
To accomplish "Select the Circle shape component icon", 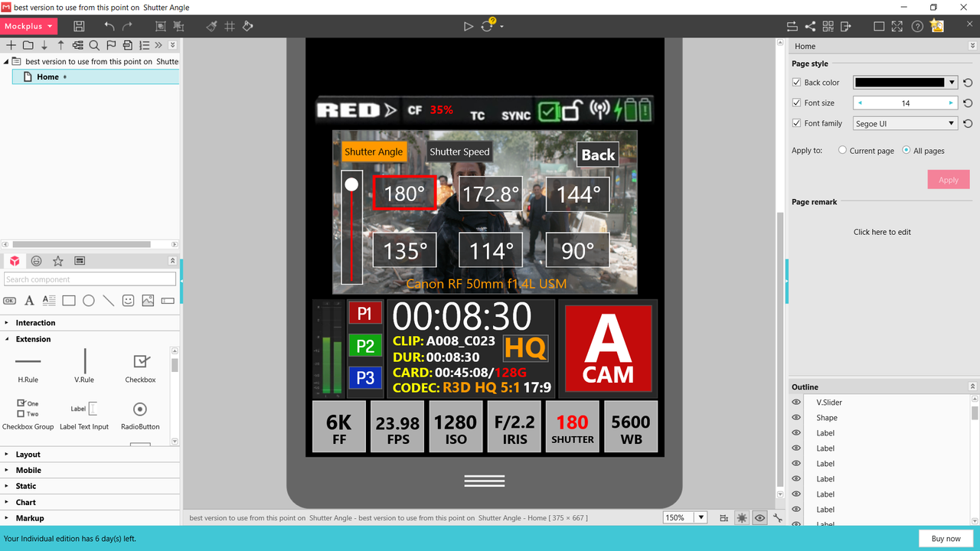I will [89, 301].
